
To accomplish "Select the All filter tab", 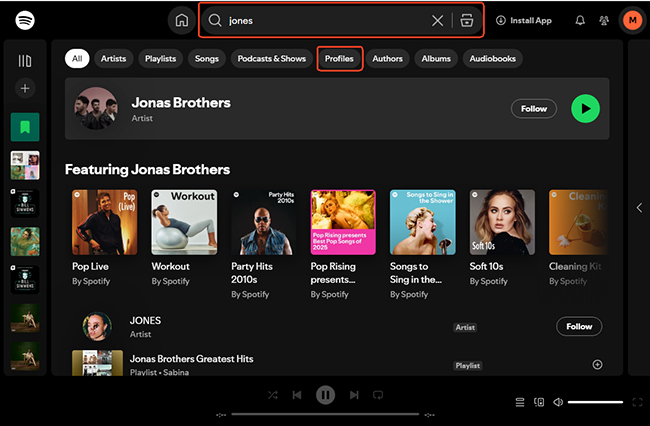I will pos(77,58).
